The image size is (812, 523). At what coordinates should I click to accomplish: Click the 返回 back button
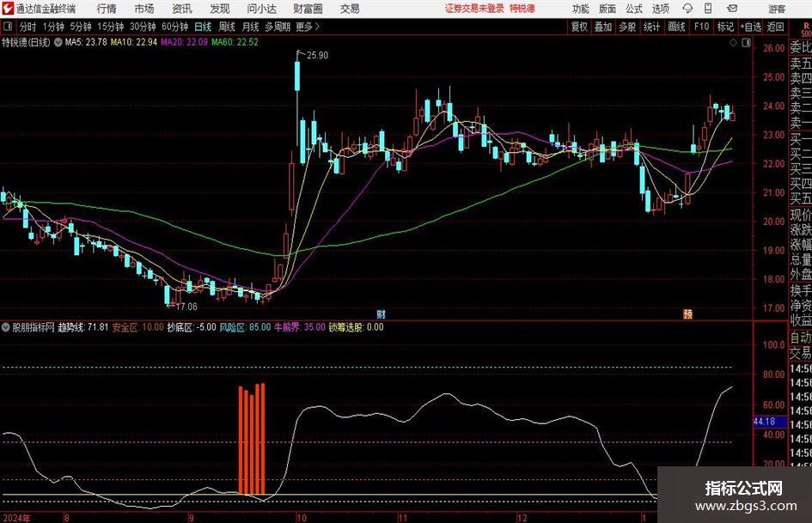(775, 27)
